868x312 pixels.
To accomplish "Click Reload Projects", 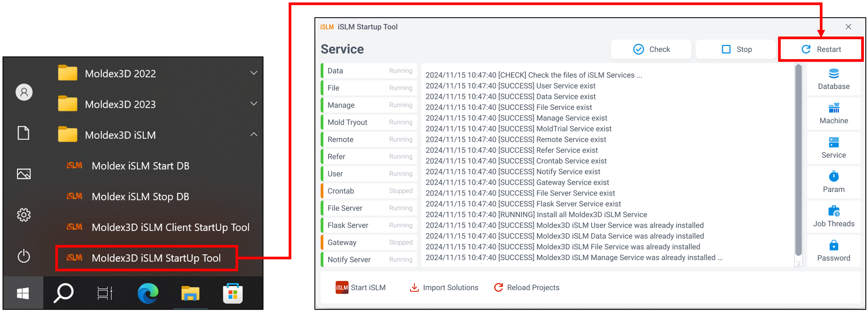I will tap(527, 288).
